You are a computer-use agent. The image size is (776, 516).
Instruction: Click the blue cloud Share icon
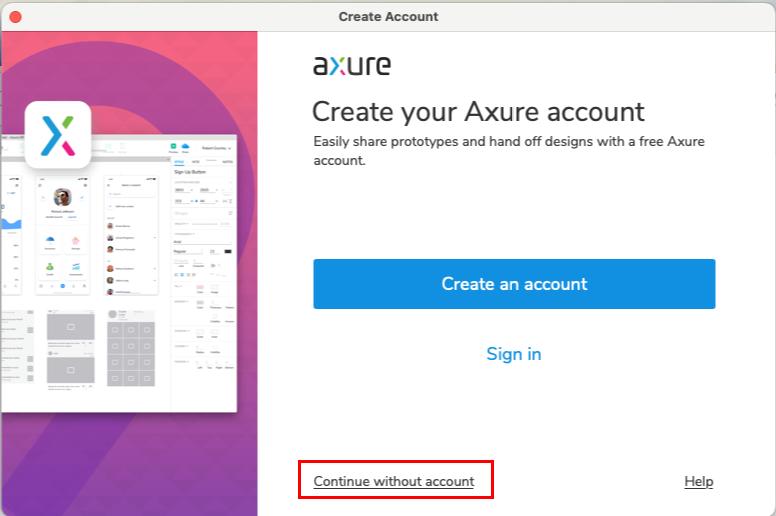(x=186, y=146)
